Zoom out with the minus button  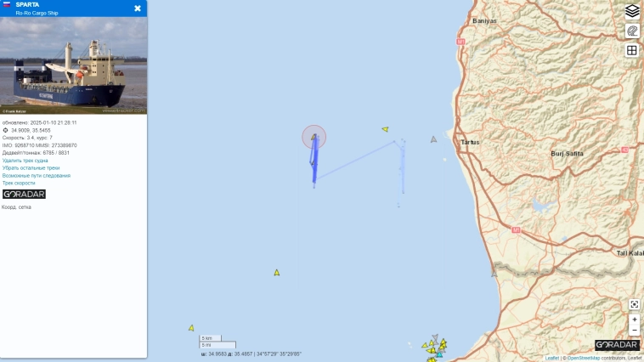coord(634,330)
